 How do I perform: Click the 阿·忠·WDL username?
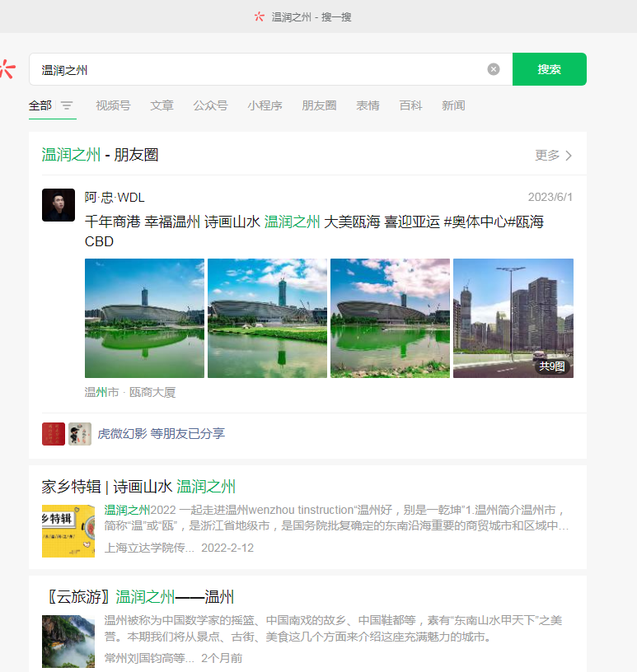pos(115,197)
